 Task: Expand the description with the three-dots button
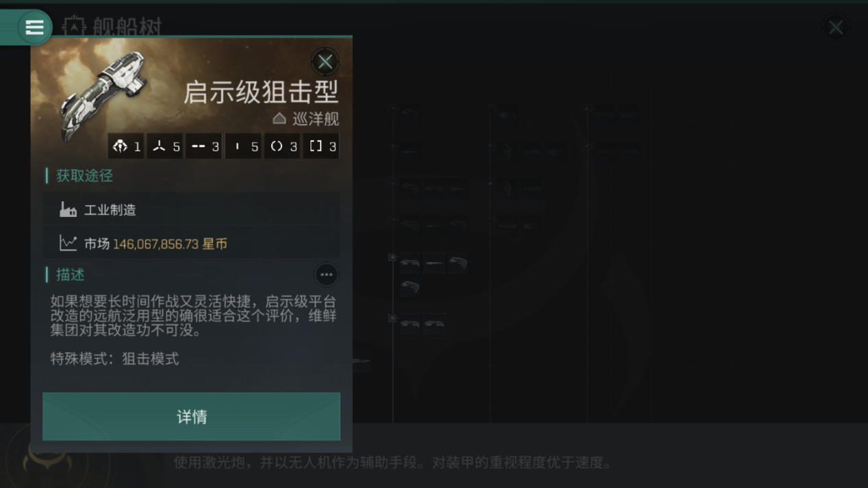326,274
